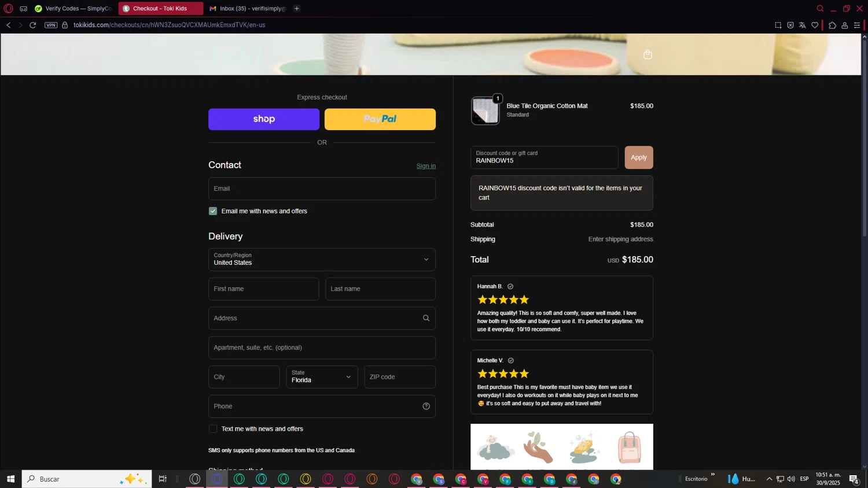The image size is (868, 488).
Task: Open the State dropdown showing Florida
Action: [322, 377]
